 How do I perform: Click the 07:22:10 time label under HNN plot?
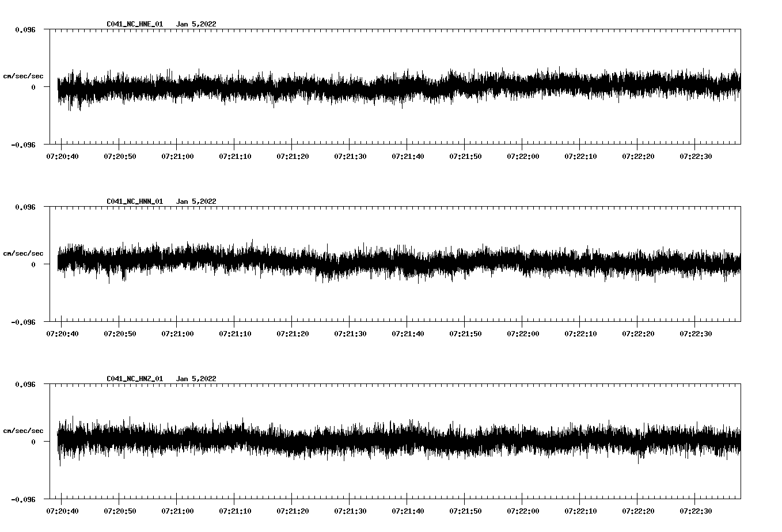pos(580,334)
